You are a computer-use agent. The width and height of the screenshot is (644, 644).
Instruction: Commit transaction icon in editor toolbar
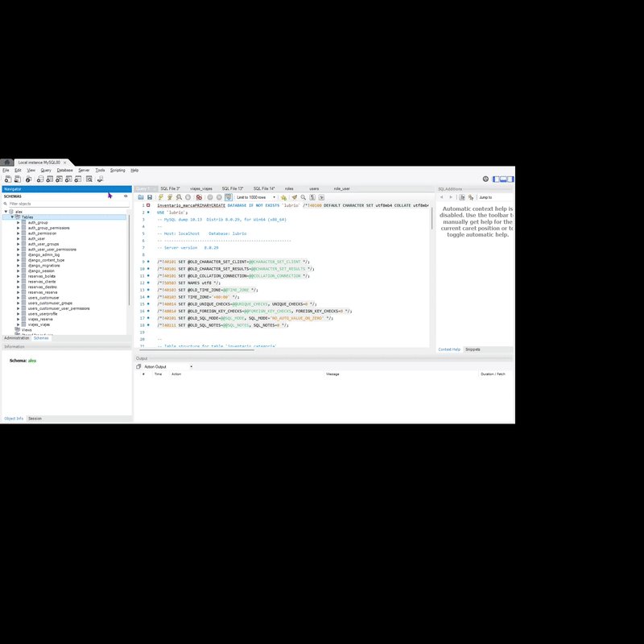(210, 197)
